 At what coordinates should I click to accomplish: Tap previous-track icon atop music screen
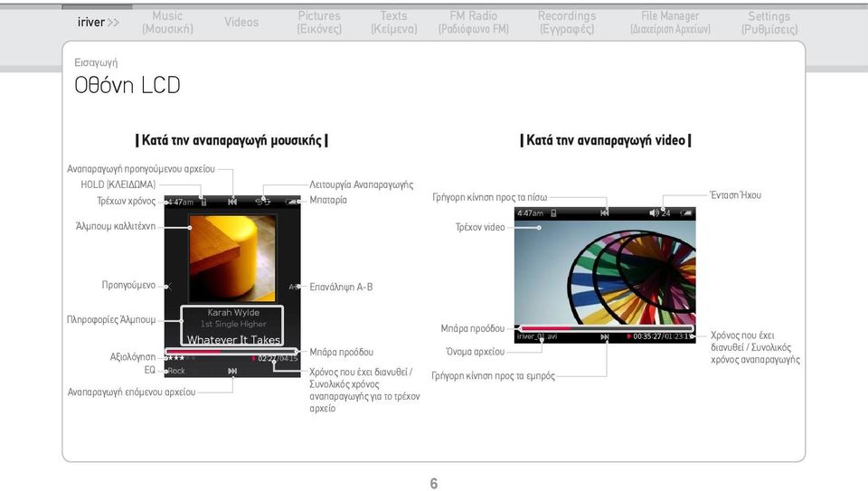232,202
